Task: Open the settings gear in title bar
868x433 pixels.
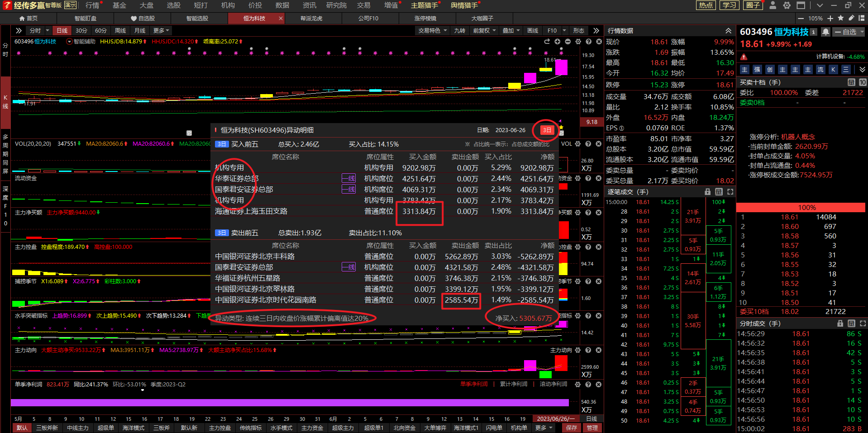Action: (x=787, y=5)
